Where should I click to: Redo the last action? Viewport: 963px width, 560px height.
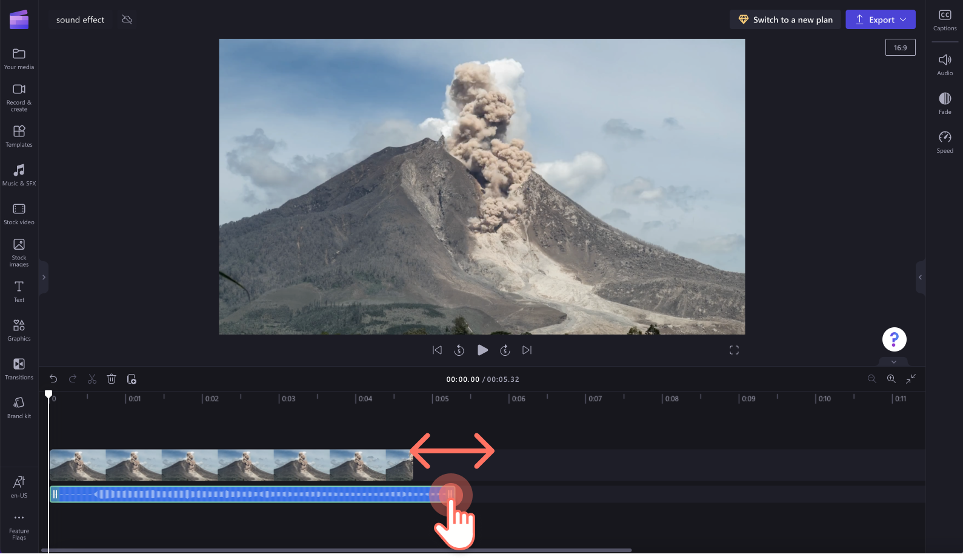click(73, 379)
